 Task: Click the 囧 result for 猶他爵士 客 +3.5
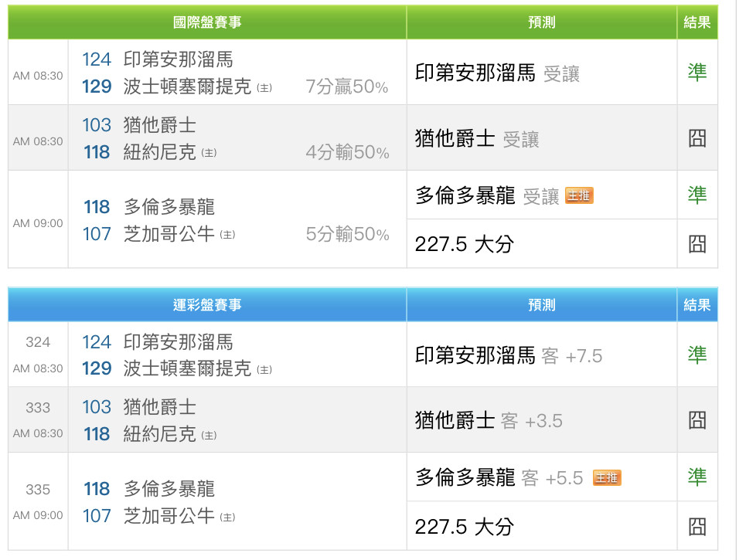pyautogui.click(x=697, y=420)
